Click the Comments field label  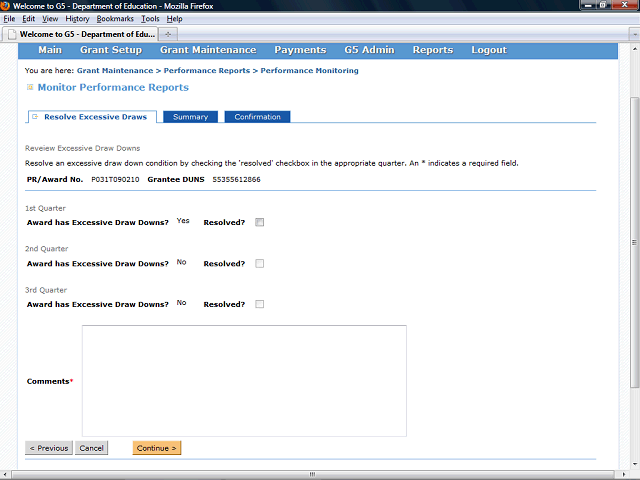click(48, 381)
